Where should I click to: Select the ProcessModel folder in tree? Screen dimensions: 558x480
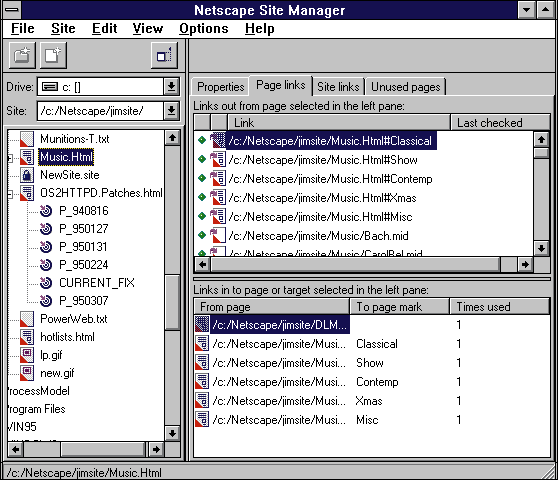[x=38, y=391]
